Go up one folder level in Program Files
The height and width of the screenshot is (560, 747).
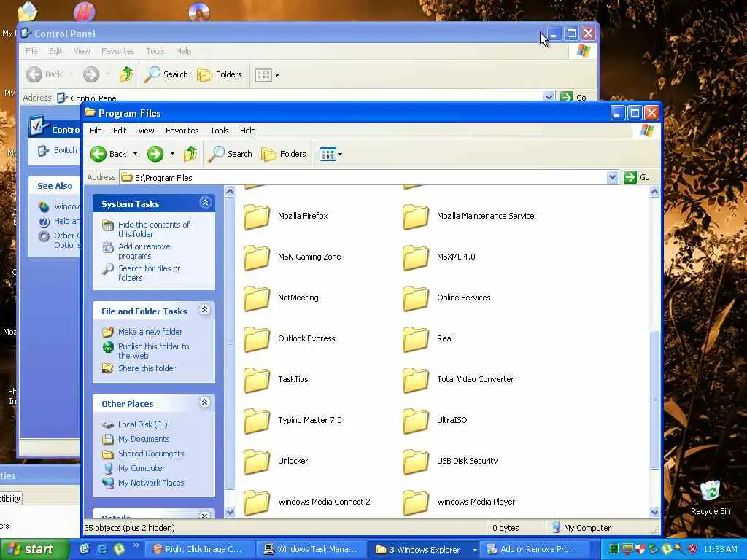coord(190,154)
